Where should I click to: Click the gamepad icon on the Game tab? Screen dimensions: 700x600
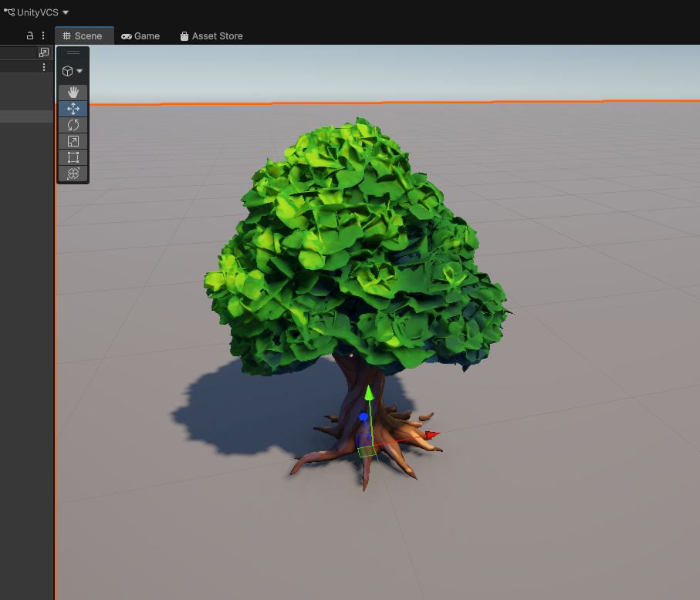(x=126, y=35)
